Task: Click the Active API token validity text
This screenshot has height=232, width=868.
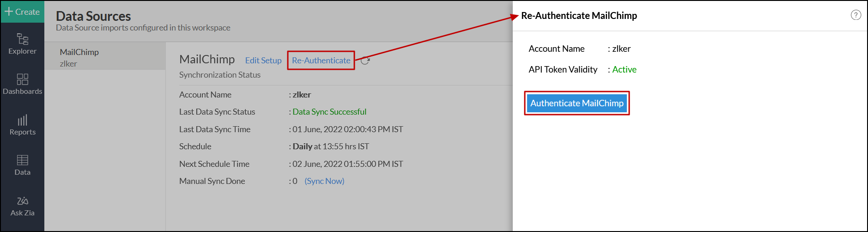Action: (624, 69)
